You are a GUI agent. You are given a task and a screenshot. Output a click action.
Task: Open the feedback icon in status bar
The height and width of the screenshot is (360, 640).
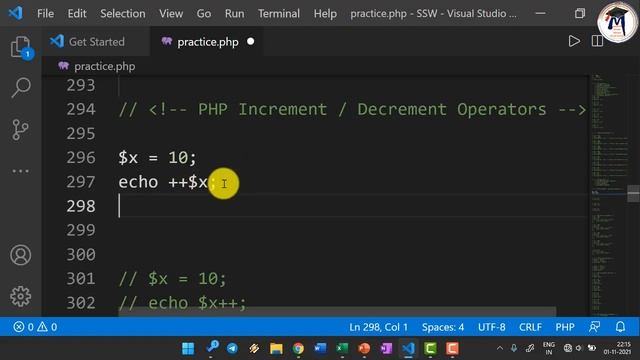click(594, 327)
